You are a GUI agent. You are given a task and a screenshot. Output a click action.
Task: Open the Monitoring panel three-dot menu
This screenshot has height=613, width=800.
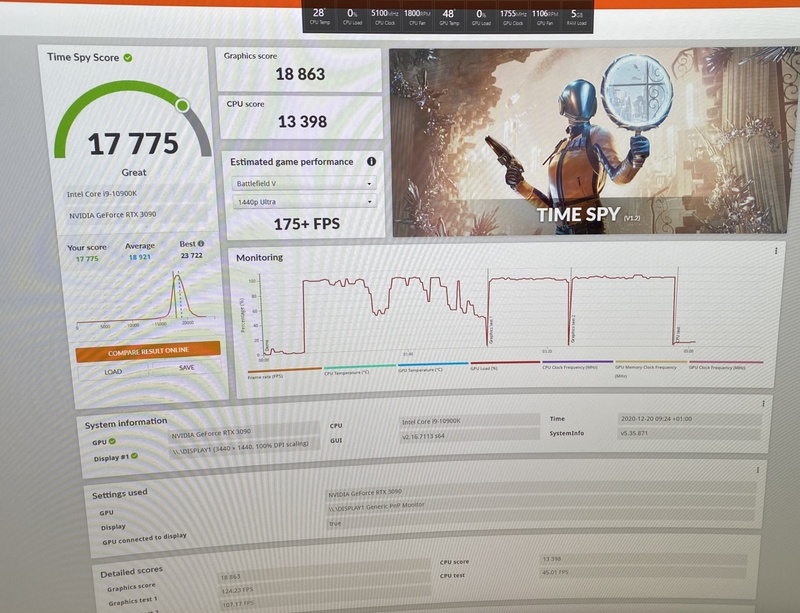776,251
